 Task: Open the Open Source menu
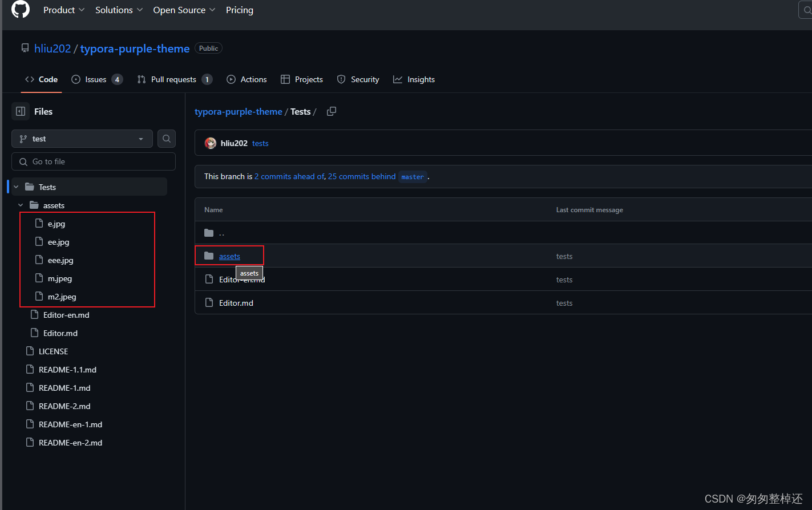184,10
